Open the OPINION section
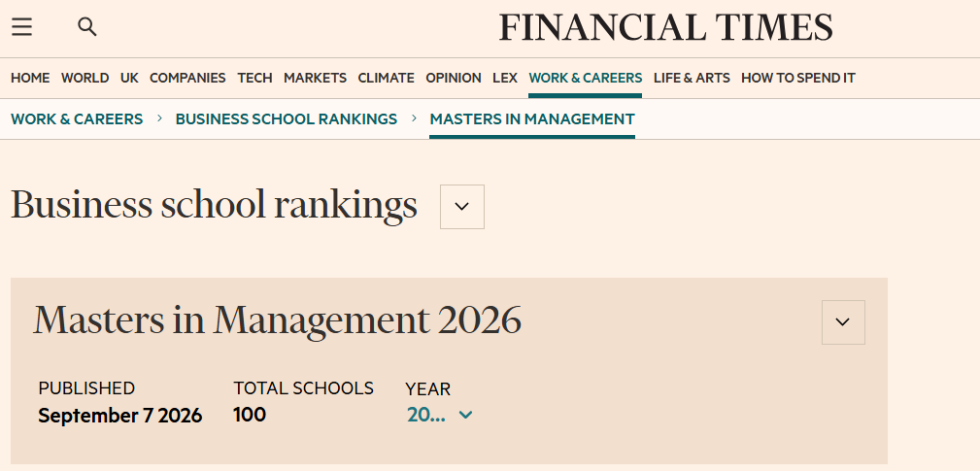This screenshot has width=980, height=471. (454, 78)
